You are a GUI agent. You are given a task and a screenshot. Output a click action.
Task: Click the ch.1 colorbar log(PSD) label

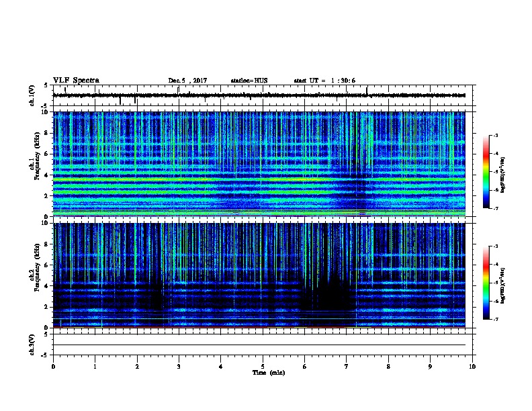point(503,175)
